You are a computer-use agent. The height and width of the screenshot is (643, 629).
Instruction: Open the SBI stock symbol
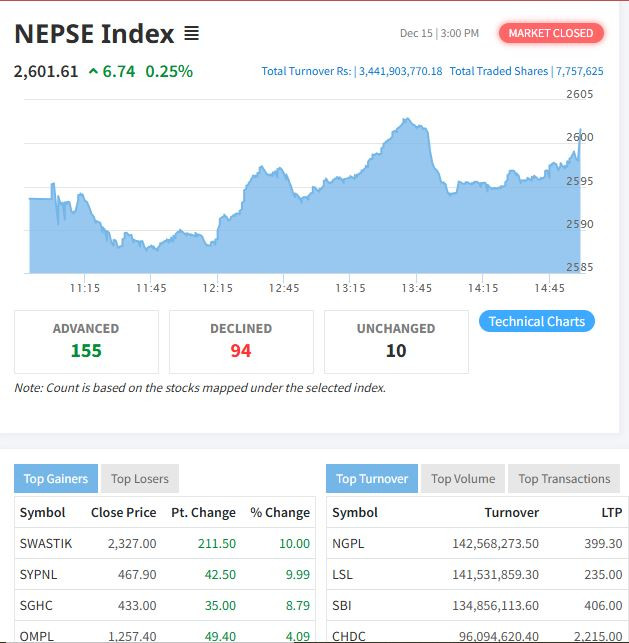342,605
